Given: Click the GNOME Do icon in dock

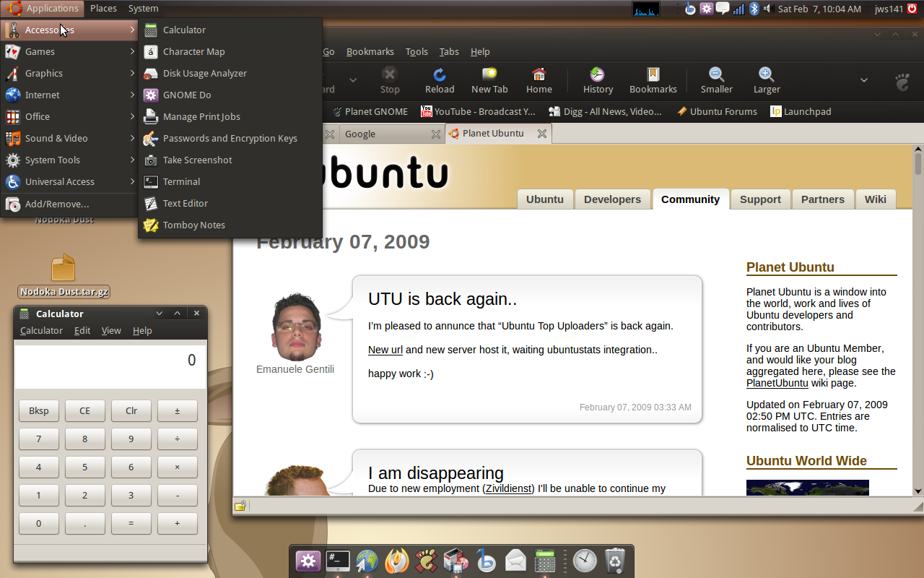Looking at the screenshot, I should [x=308, y=561].
